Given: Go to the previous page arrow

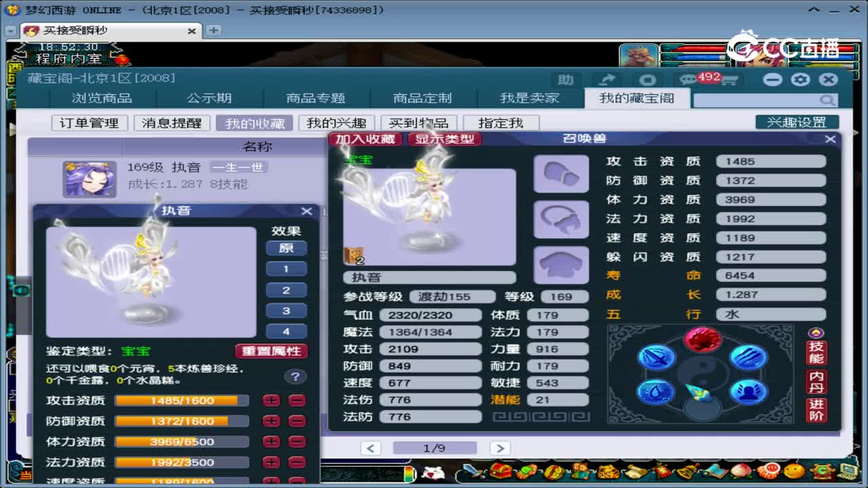Looking at the screenshot, I should coord(370,448).
